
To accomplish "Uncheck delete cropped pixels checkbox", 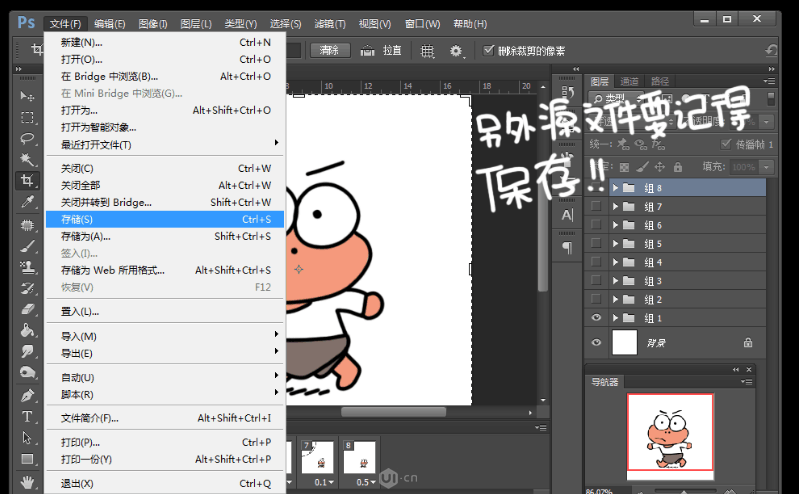I will [x=488, y=50].
